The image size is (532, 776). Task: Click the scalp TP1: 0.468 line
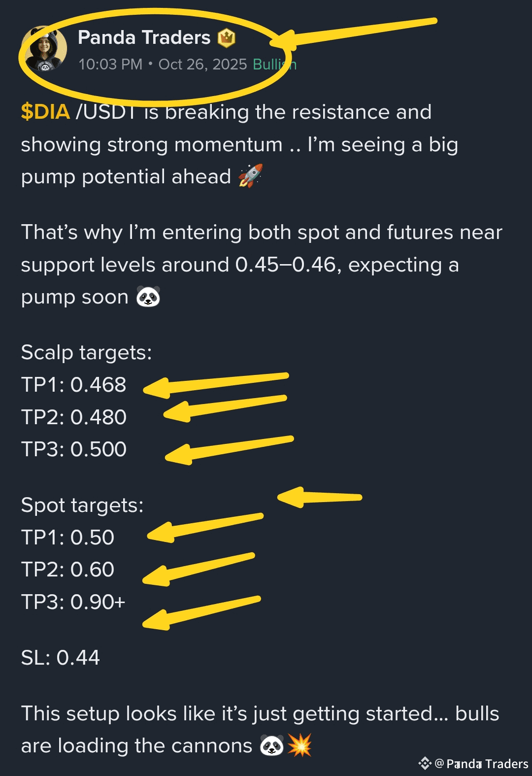point(74,384)
